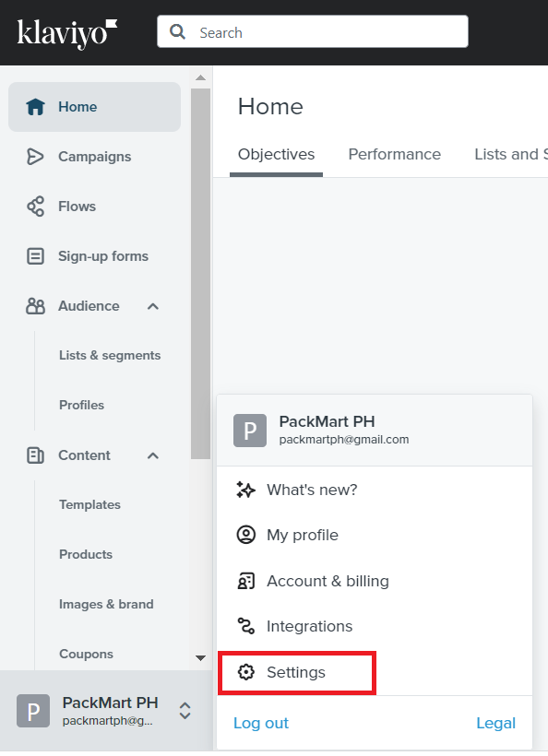Select the Objectives tab

coord(276,154)
